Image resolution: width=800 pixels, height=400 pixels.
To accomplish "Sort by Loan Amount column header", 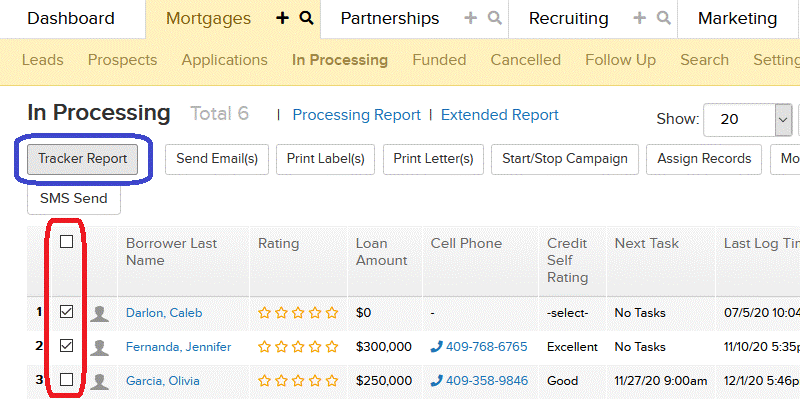I will (x=382, y=252).
